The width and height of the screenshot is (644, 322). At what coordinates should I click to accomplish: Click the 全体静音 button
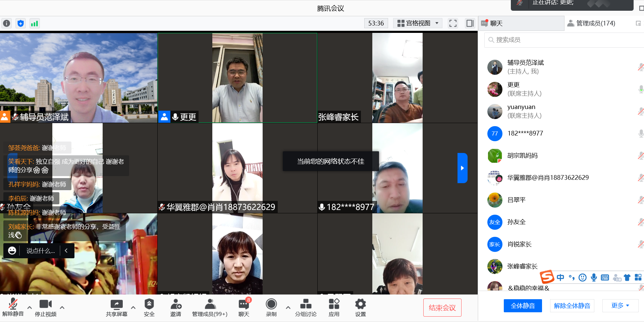tap(523, 306)
